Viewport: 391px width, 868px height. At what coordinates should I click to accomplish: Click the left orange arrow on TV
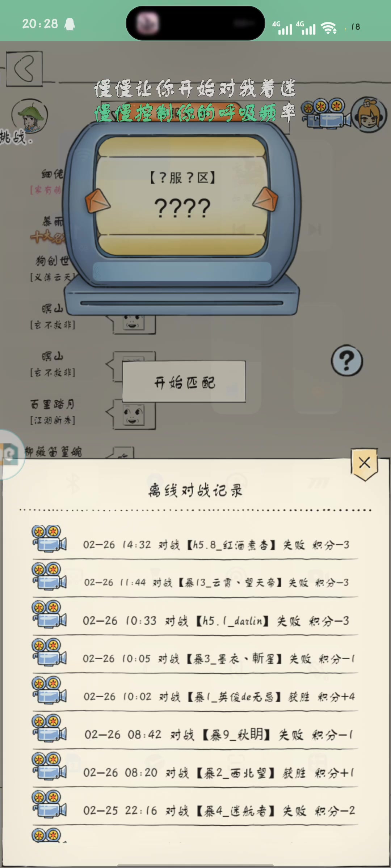(97, 201)
